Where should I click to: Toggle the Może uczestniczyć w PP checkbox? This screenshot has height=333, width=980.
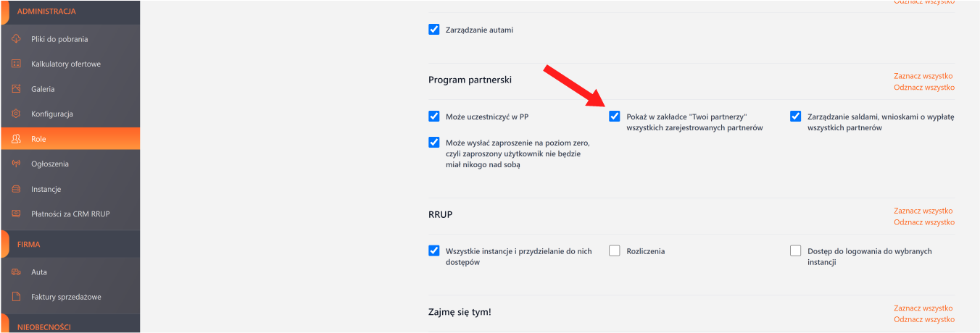434,116
